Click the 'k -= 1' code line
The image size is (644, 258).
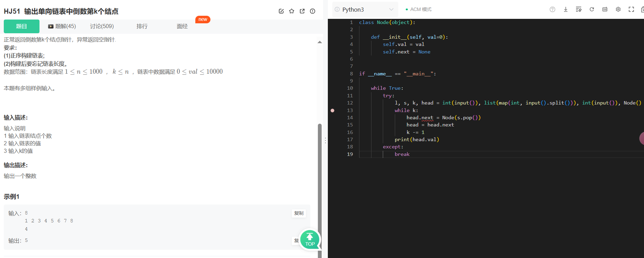click(415, 132)
